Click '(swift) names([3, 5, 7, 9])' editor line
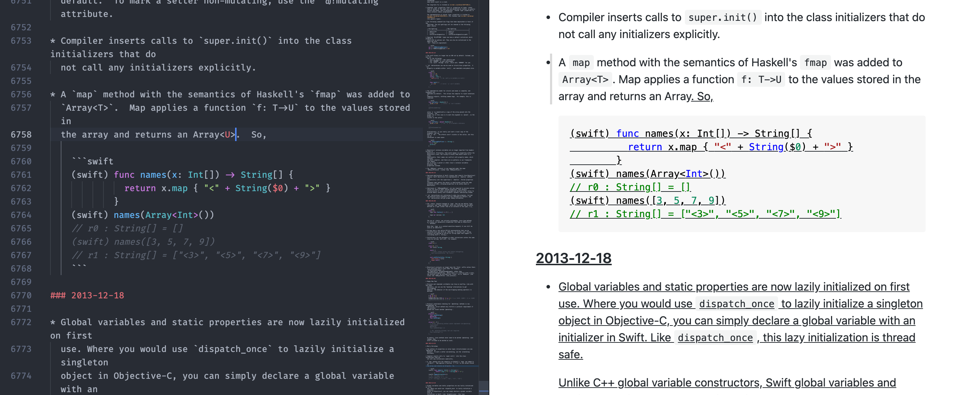Image resolution: width=980 pixels, height=395 pixels. 143,242
